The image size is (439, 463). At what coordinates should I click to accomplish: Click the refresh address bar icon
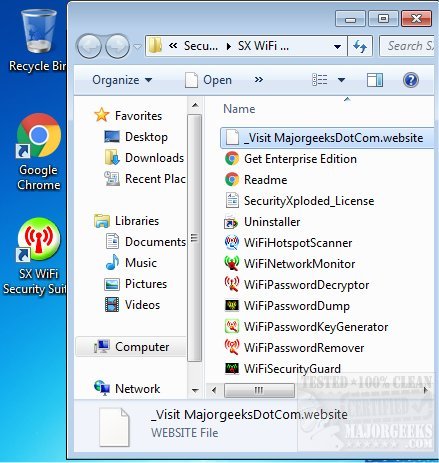[x=360, y=46]
